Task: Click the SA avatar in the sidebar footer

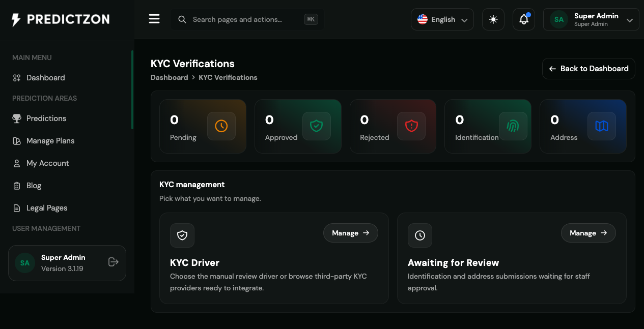Action: tap(24, 263)
